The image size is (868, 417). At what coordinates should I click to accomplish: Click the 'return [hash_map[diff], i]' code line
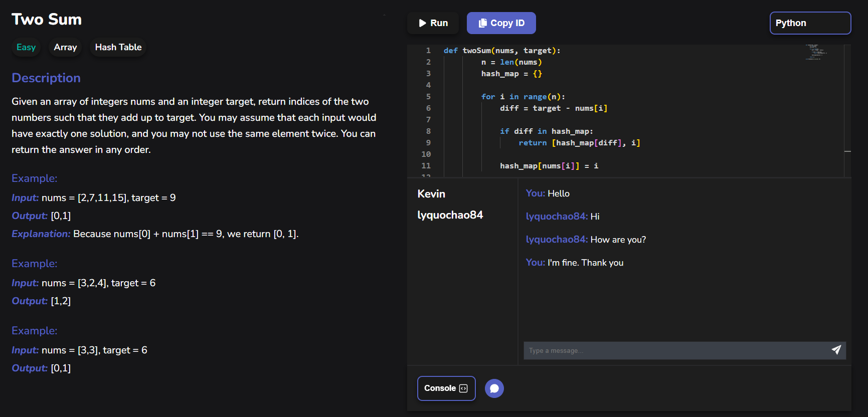click(x=579, y=143)
